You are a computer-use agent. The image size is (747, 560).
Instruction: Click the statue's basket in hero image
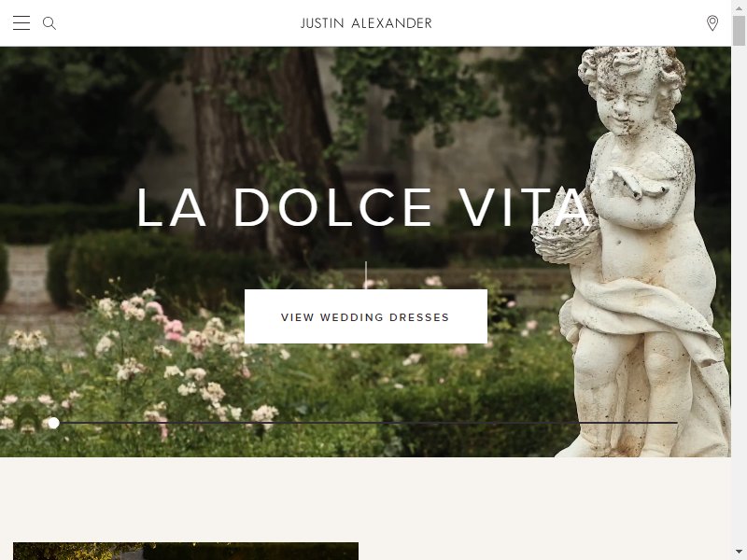(x=565, y=238)
